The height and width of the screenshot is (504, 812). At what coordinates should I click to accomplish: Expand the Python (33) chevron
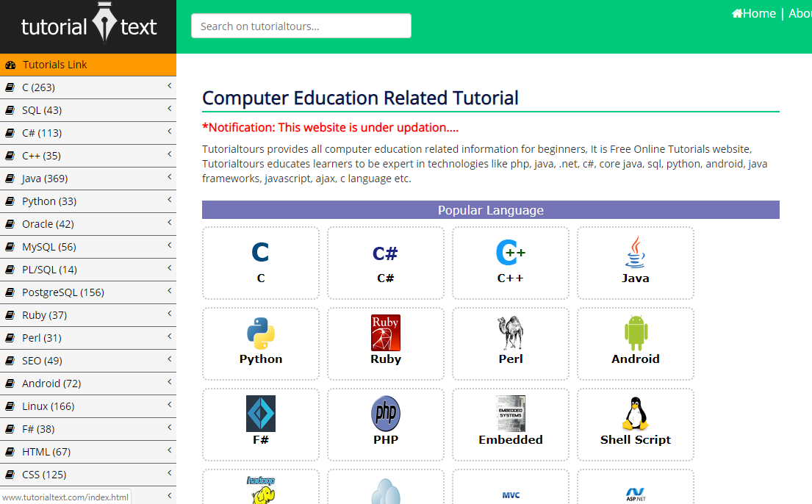pyautogui.click(x=169, y=200)
